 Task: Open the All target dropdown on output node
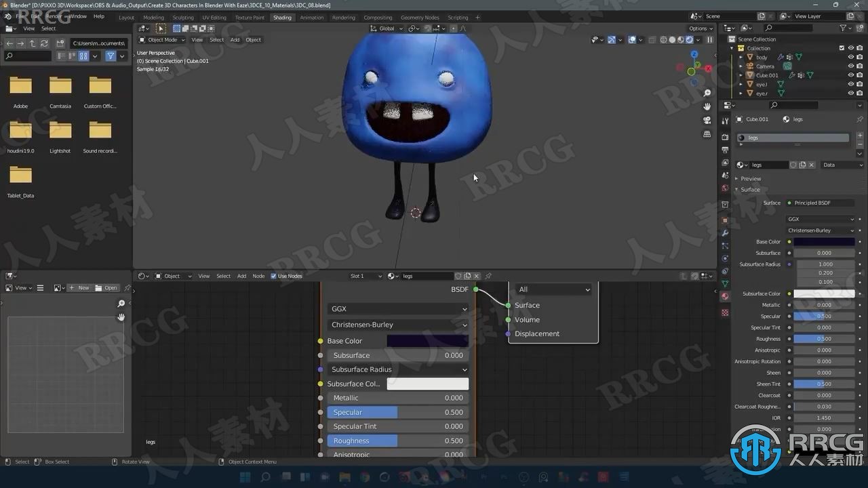click(553, 289)
